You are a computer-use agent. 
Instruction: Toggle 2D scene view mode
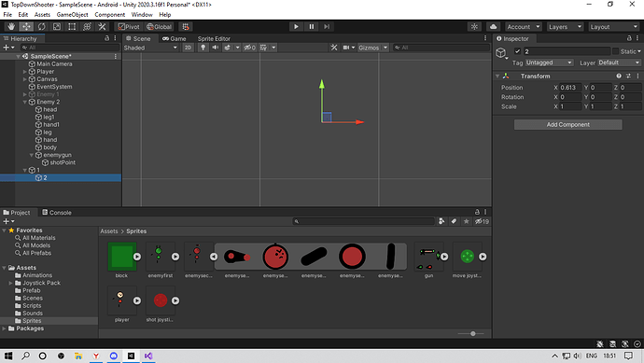click(188, 48)
